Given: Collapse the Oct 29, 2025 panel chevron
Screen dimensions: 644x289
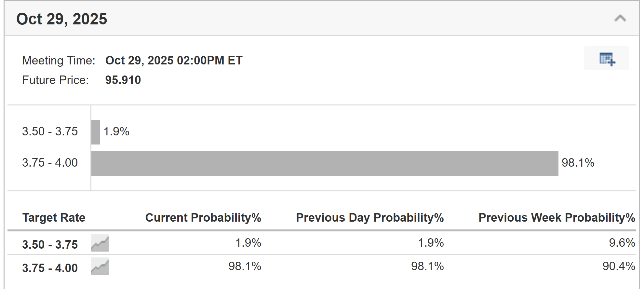Looking at the screenshot, I should coord(620,18).
